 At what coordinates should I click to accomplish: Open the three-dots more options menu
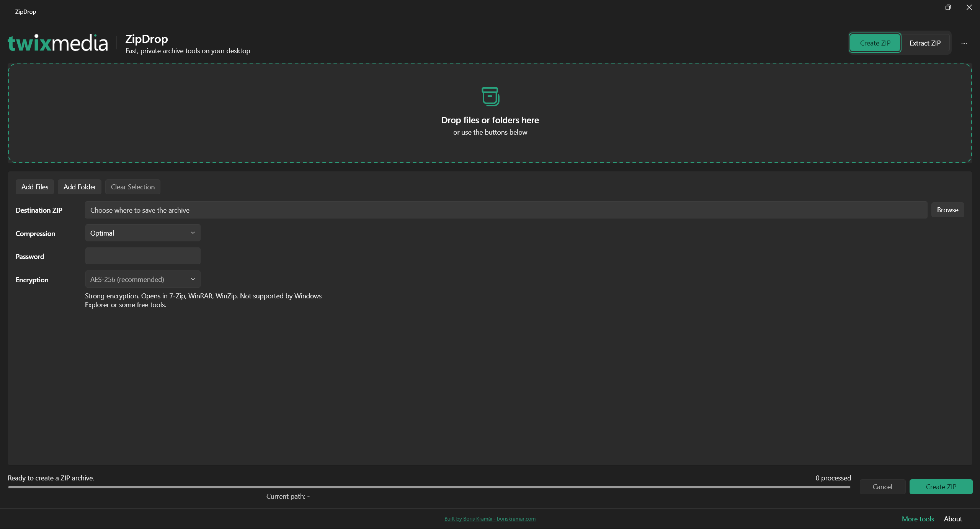tap(964, 43)
